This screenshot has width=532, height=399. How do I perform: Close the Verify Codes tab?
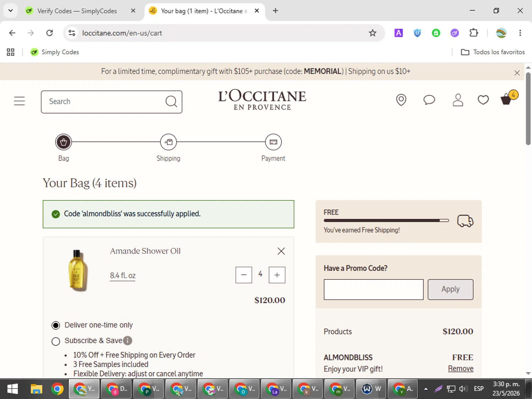133,11
